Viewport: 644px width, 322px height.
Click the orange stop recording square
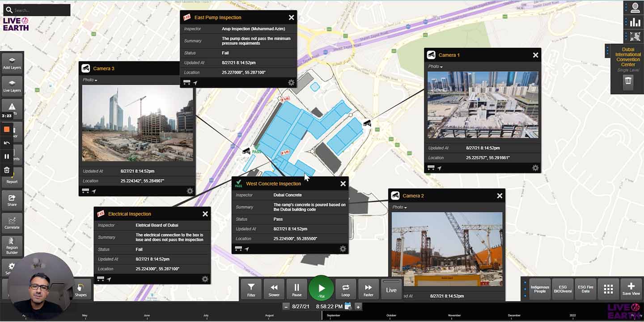coord(7,129)
